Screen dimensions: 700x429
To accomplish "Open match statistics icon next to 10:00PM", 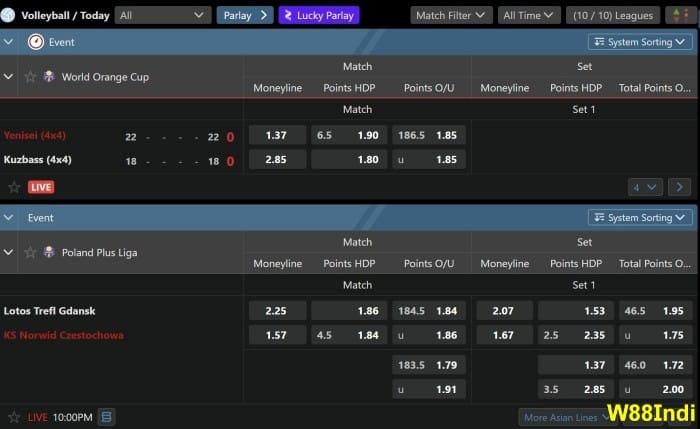I will 106,417.
